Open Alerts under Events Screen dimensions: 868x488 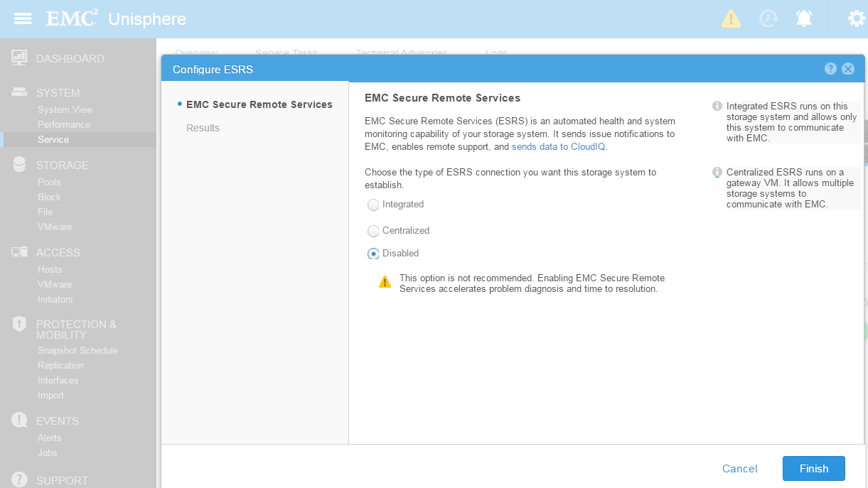[49, 438]
